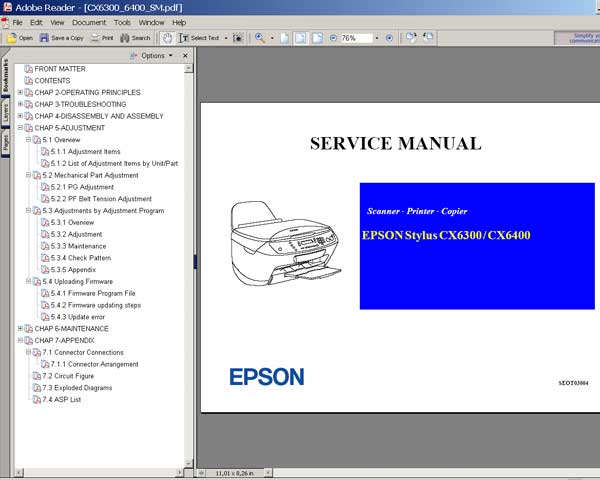Expand CHAP 4-DISASSEMBLY AND ASSEMBLY bookmark
Viewport: 600px width, 480px height.
click(20, 116)
